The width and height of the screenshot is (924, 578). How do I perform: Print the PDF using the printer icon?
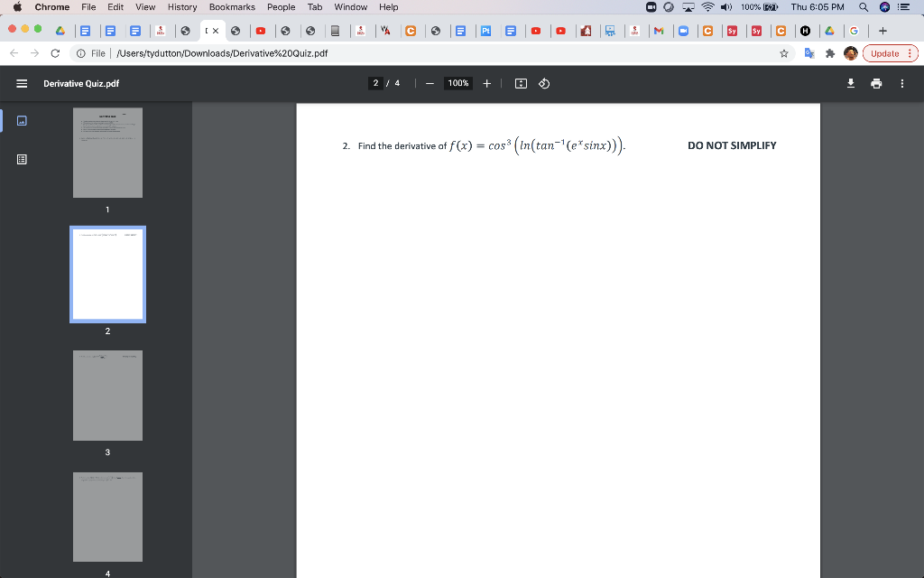(x=875, y=83)
